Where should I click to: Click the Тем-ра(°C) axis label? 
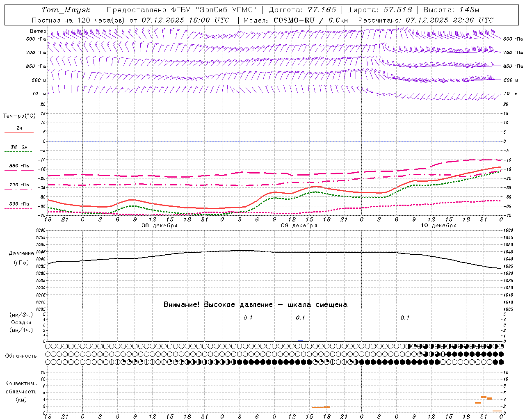(x=19, y=116)
